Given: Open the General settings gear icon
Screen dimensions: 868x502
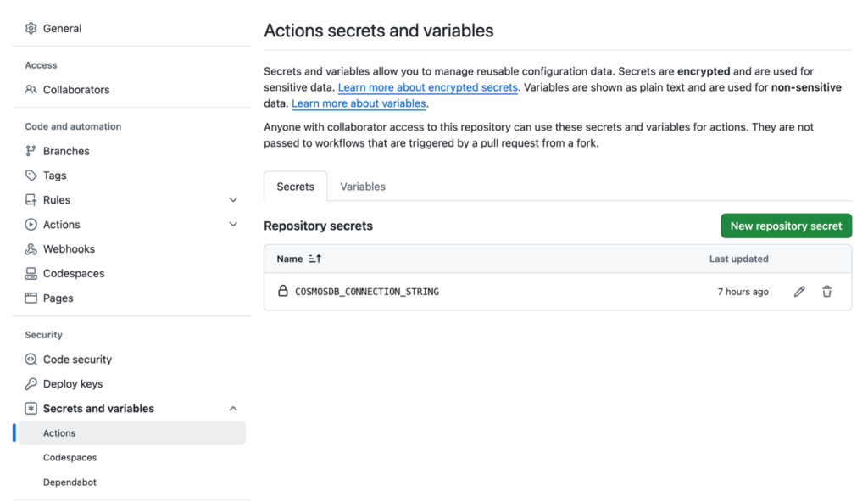Looking at the screenshot, I should (30, 28).
